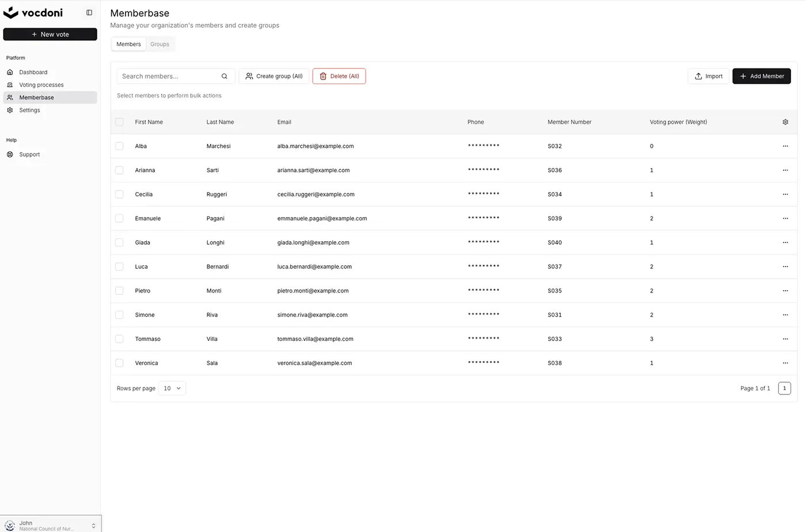Open the three-dot menu for Alba Marchesi
The image size is (806, 532).
(785, 146)
